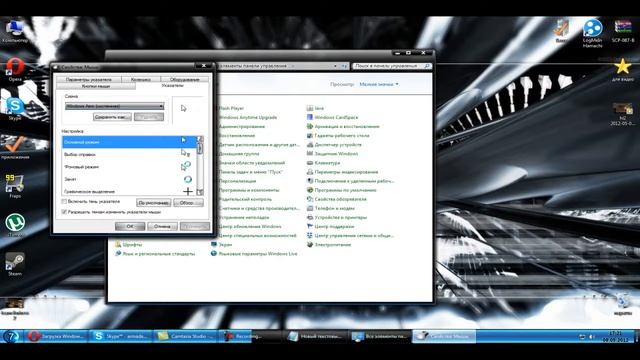
Task: Open the SCP-087-B desktop shortcut
Action: pyautogui.click(x=623, y=31)
